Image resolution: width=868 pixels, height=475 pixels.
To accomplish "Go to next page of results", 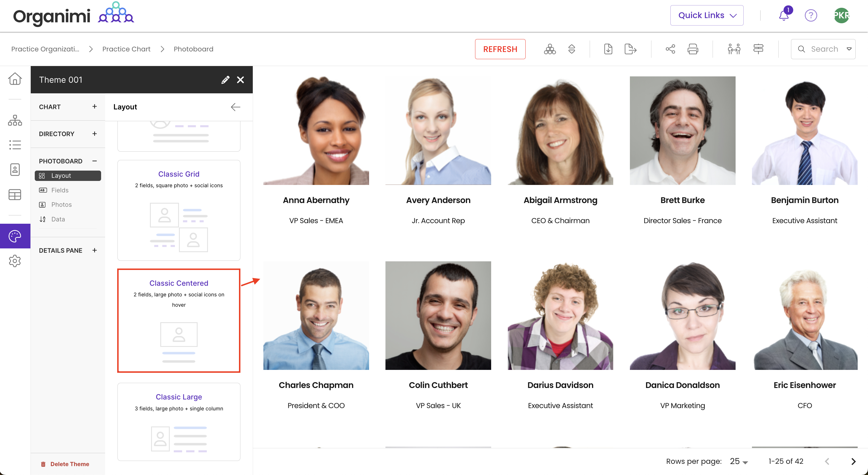I will click(853, 462).
